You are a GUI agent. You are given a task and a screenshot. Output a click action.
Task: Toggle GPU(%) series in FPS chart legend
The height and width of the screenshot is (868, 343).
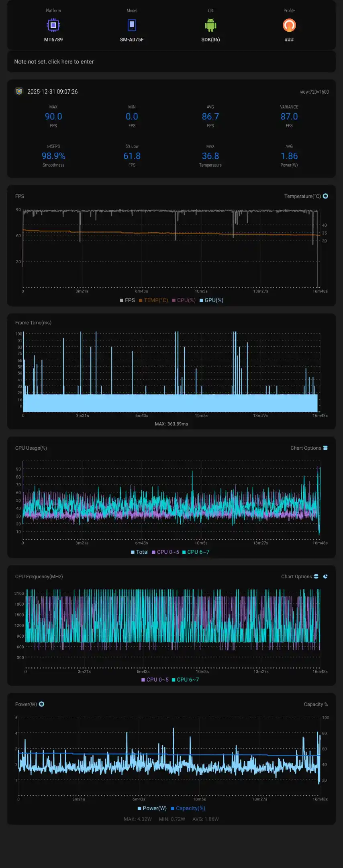[211, 300]
